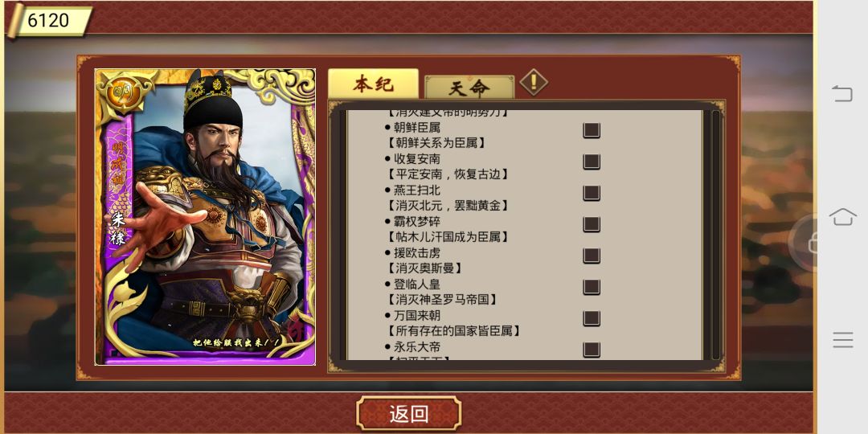The height and width of the screenshot is (434, 868).
Task: Toggle the 霸权梦碎 checkbox
Action: point(592,224)
